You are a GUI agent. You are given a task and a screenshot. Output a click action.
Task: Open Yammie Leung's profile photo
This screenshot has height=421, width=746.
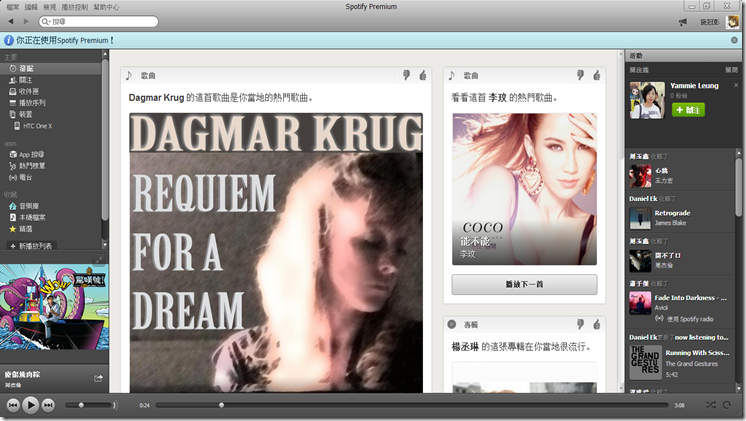pyautogui.click(x=647, y=100)
